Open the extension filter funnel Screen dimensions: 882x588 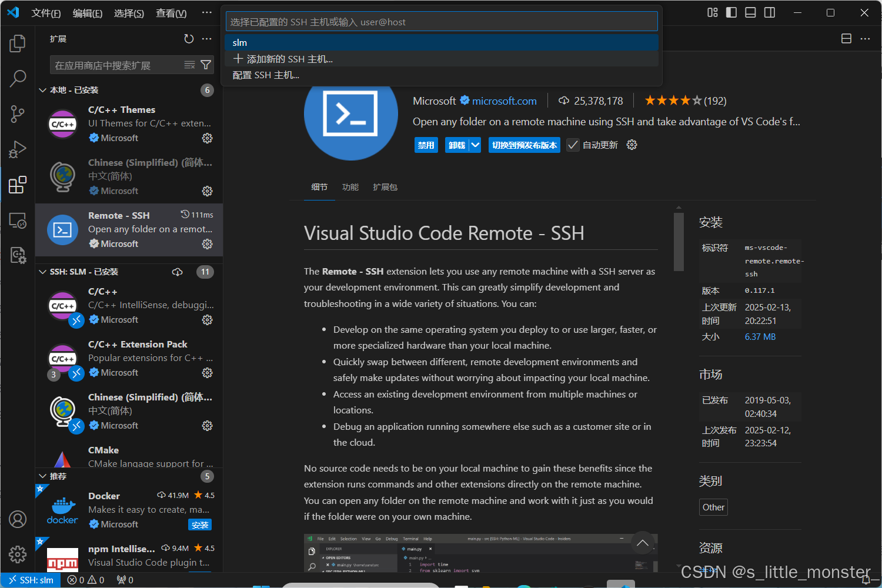point(206,65)
